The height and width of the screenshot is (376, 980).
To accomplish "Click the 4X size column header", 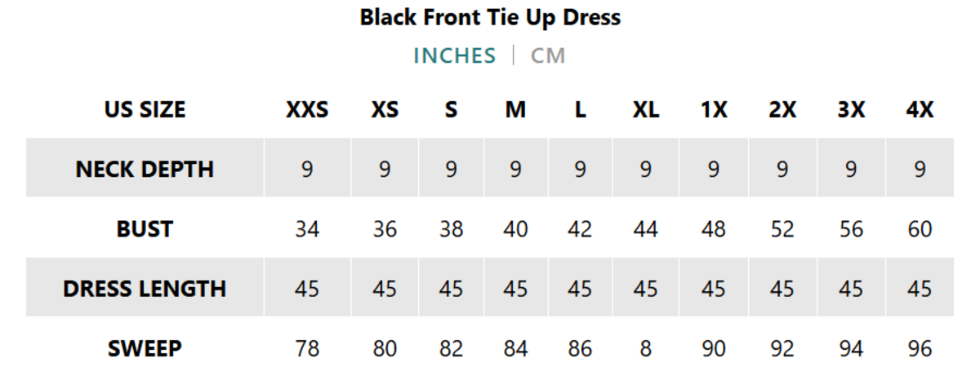I will pos(920,109).
